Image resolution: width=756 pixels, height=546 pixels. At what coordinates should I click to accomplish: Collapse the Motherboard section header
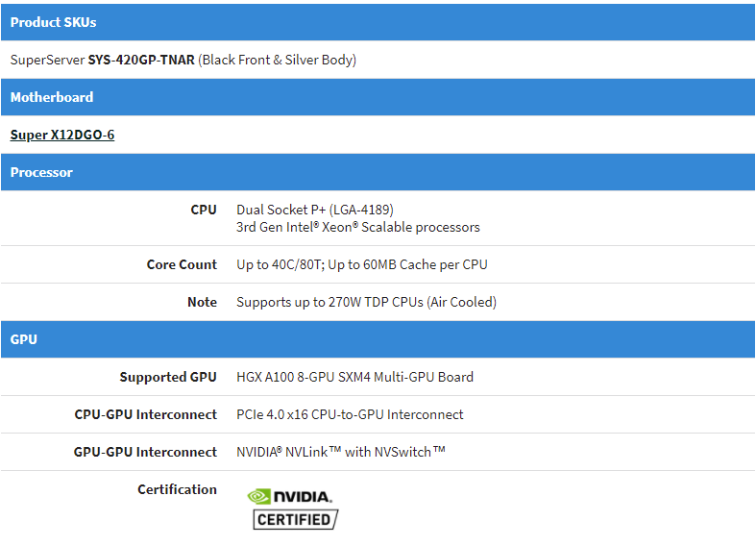(52, 97)
